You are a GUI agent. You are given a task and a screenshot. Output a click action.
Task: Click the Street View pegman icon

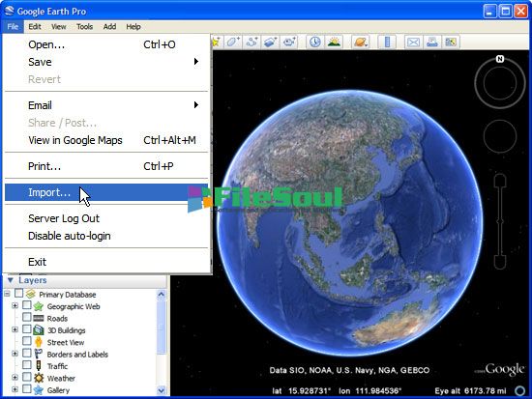click(x=39, y=342)
